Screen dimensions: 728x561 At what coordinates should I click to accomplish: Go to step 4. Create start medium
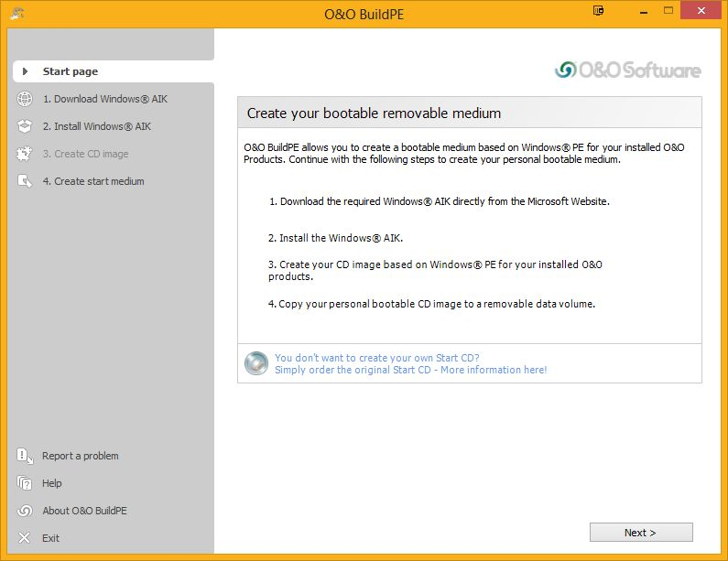pyautogui.click(x=93, y=181)
